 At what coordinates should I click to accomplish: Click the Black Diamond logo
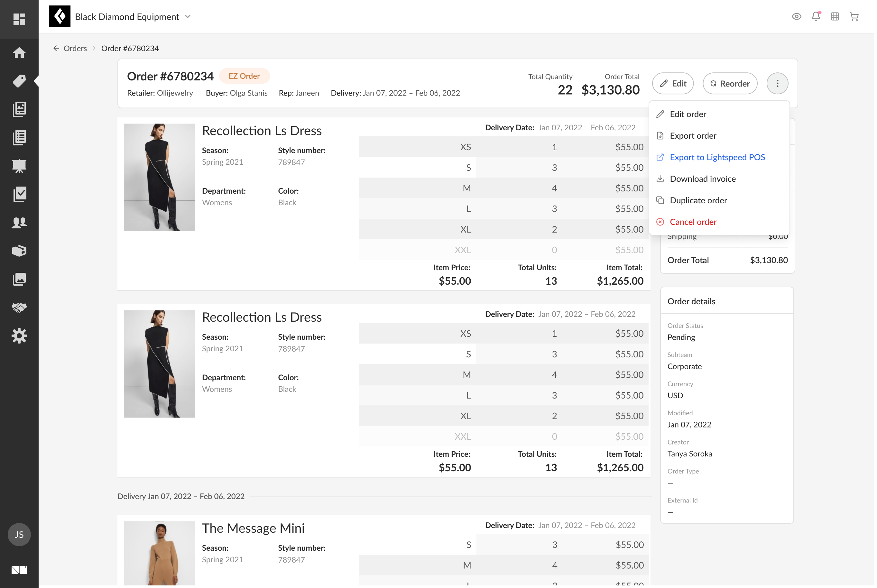point(60,16)
